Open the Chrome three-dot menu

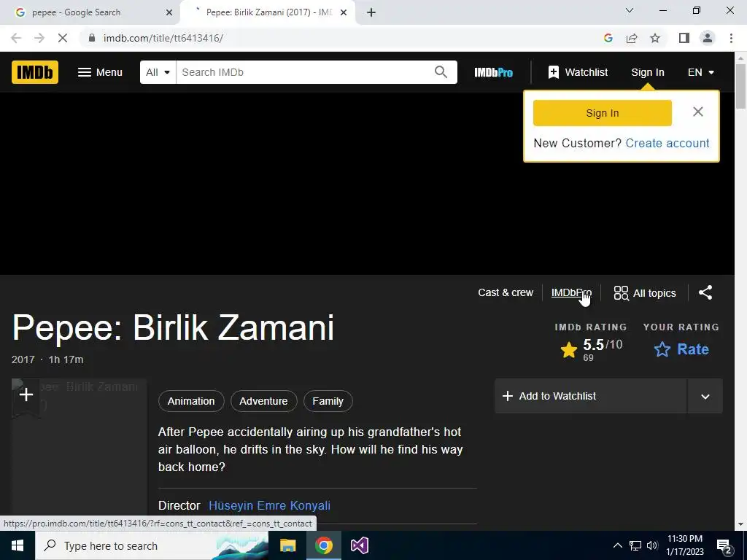[x=731, y=38]
